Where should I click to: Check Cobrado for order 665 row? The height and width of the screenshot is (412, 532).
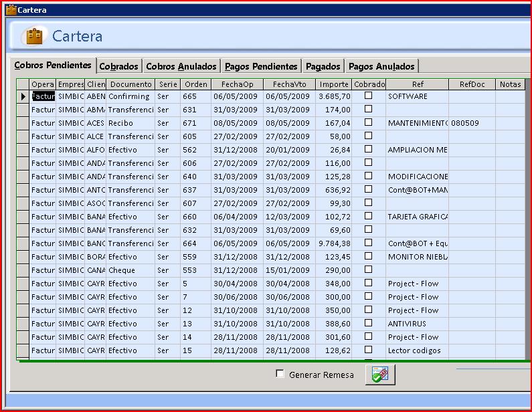[368, 96]
